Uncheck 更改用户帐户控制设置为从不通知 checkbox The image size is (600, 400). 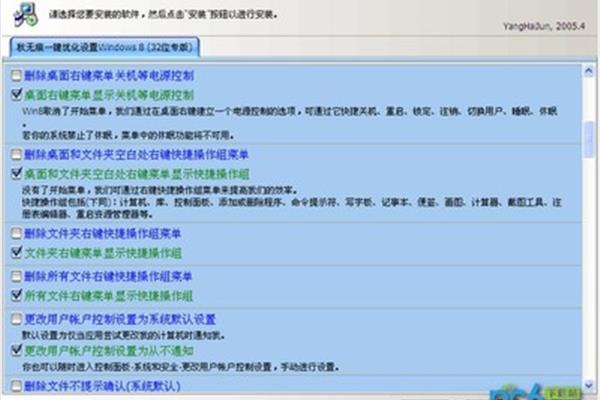pos(16,350)
